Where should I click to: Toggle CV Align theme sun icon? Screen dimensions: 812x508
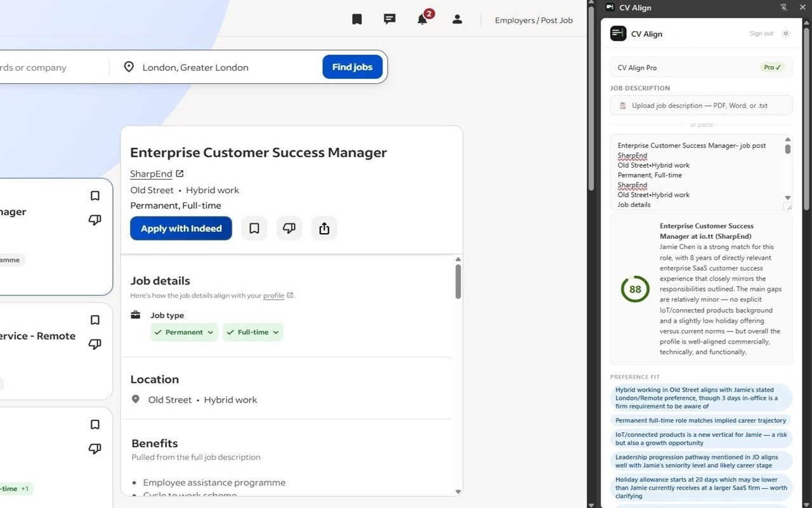pos(786,34)
